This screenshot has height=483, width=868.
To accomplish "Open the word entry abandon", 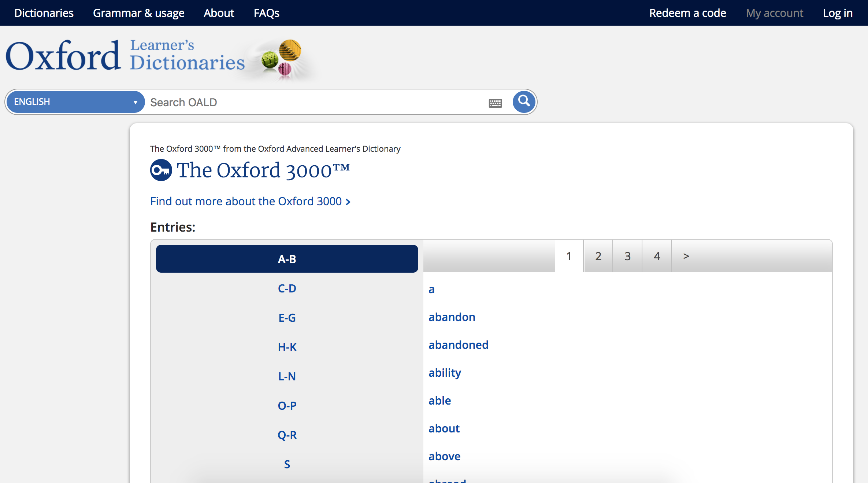I will tap(452, 317).
